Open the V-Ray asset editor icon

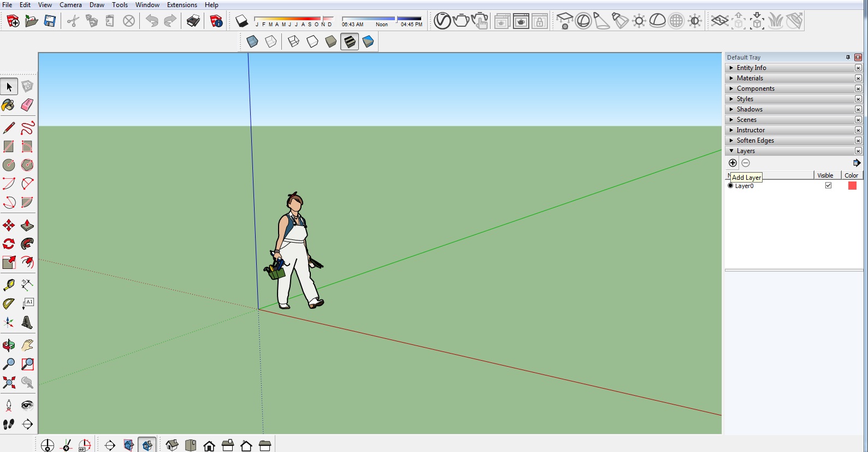(442, 21)
